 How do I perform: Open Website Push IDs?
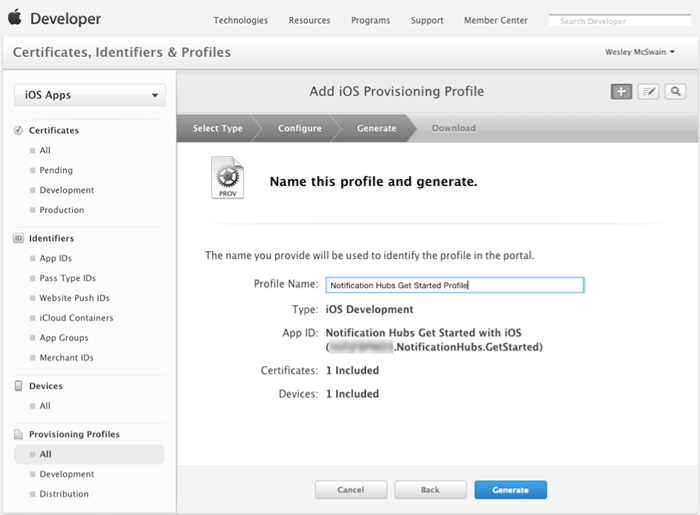(x=74, y=298)
